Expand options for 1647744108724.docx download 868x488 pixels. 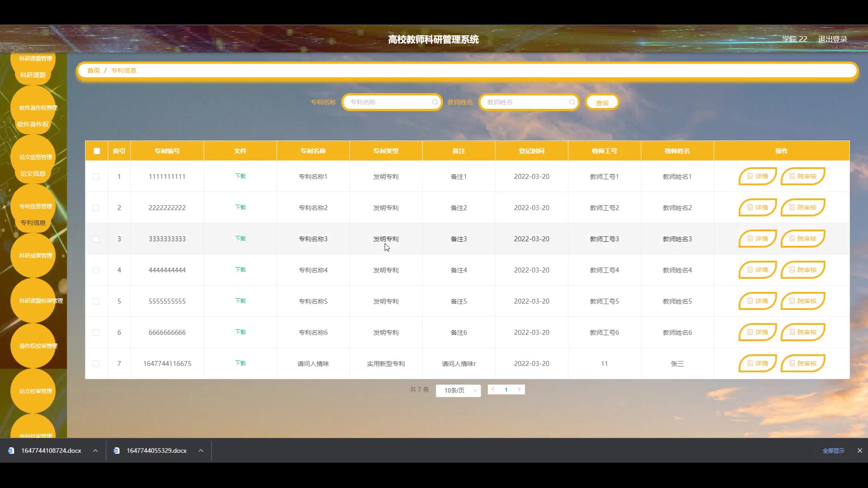pos(95,450)
